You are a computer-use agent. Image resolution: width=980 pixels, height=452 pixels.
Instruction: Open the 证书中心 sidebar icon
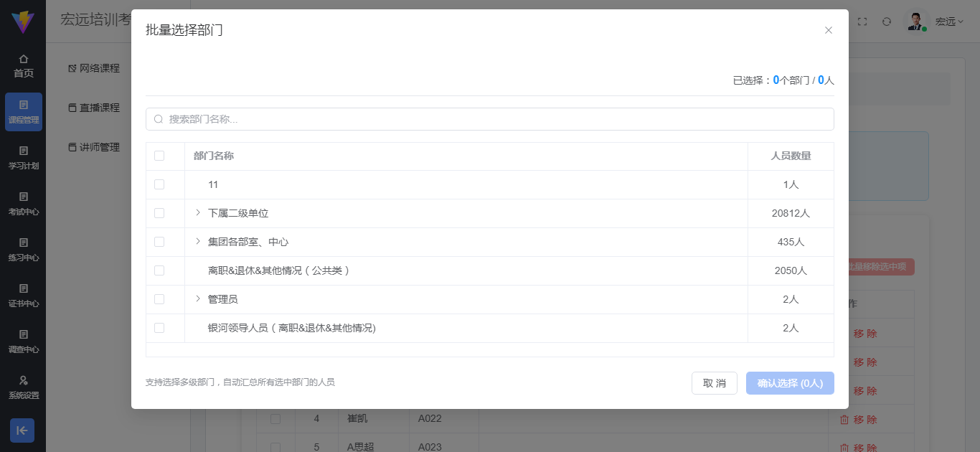[23, 295]
